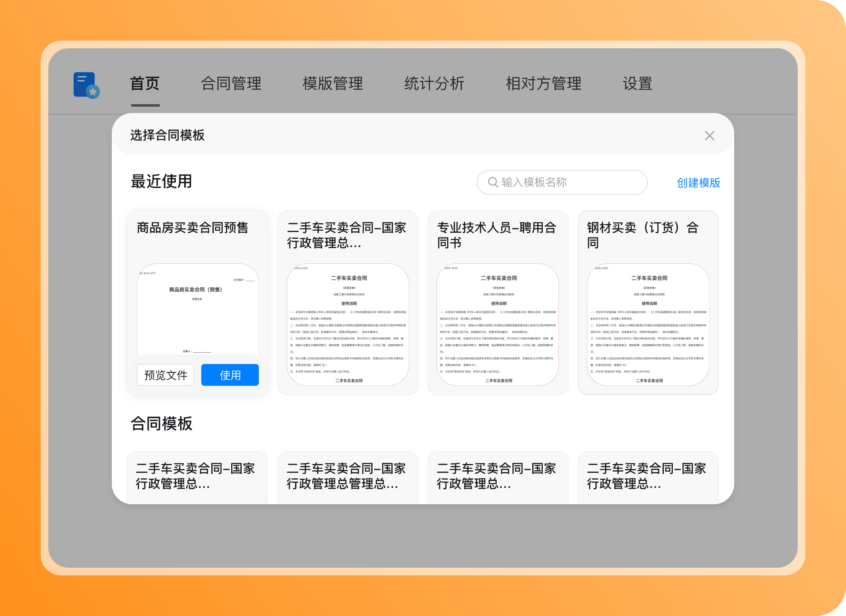Image resolution: width=846 pixels, height=616 pixels.
Task: Open 专业技术人员-聘用合同书 template thumbnail
Action: [x=498, y=325]
